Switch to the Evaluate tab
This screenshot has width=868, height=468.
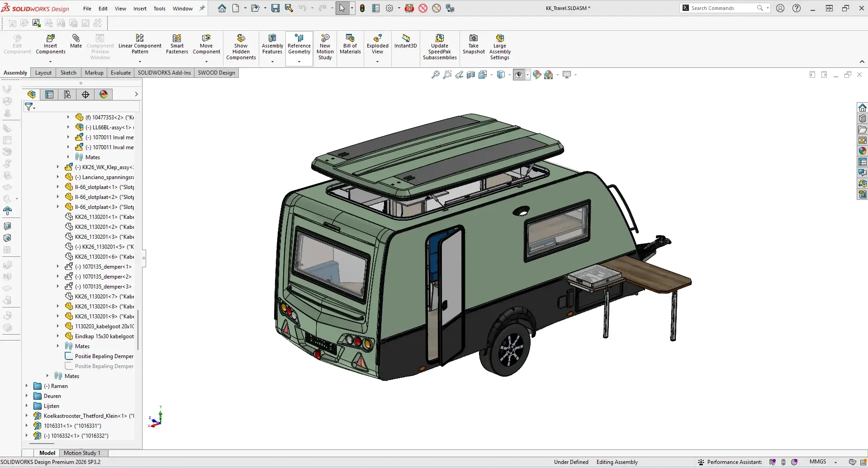click(121, 72)
